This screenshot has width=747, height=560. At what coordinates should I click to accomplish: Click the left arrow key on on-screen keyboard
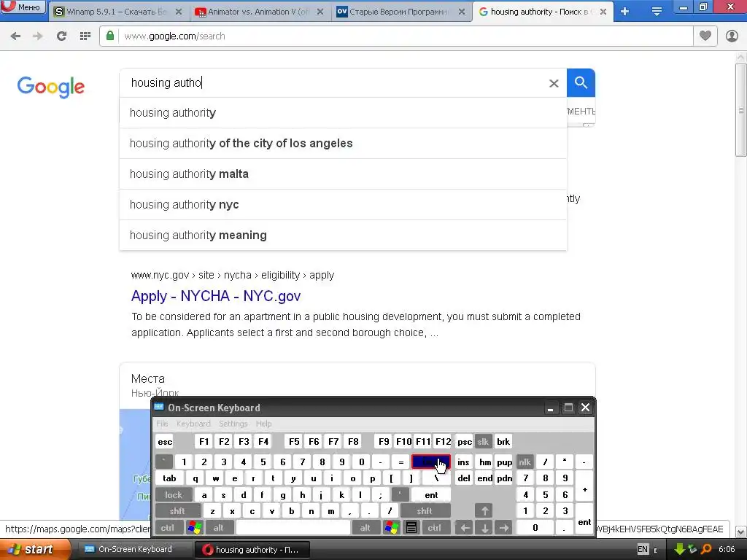click(x=465, y=528)
